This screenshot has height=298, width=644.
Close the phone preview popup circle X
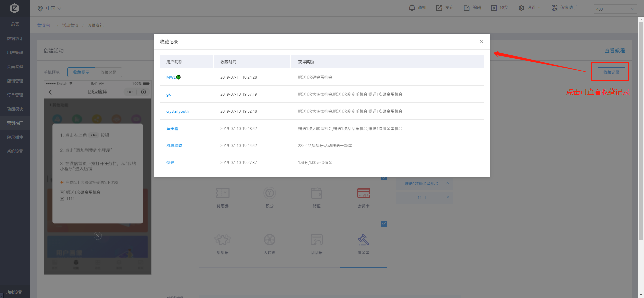pos(98,236)
